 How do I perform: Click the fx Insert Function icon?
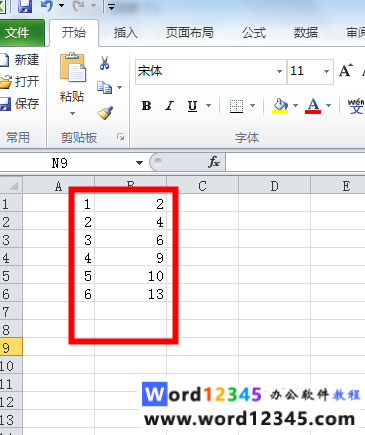[214, 162]
